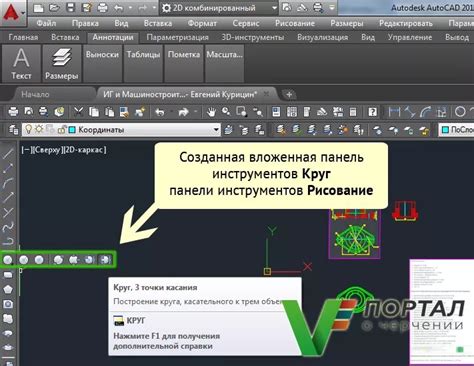474x366 pixels.
Task: Click the Размеры ribbon panel button
Action: 62,64
